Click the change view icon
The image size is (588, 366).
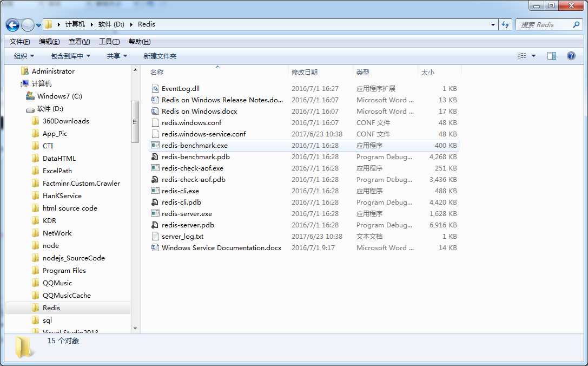pyautogui.click(x=521, y=56)
